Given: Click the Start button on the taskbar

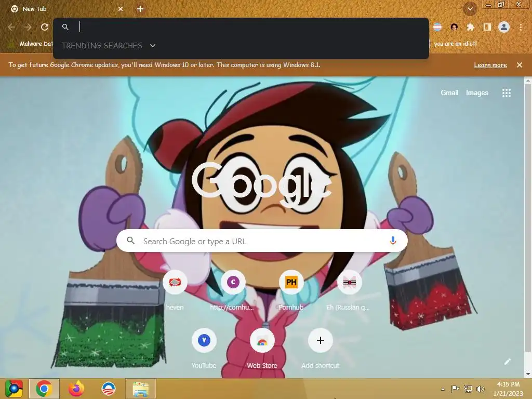Looking at the screenshot, I should coord(14,389).
